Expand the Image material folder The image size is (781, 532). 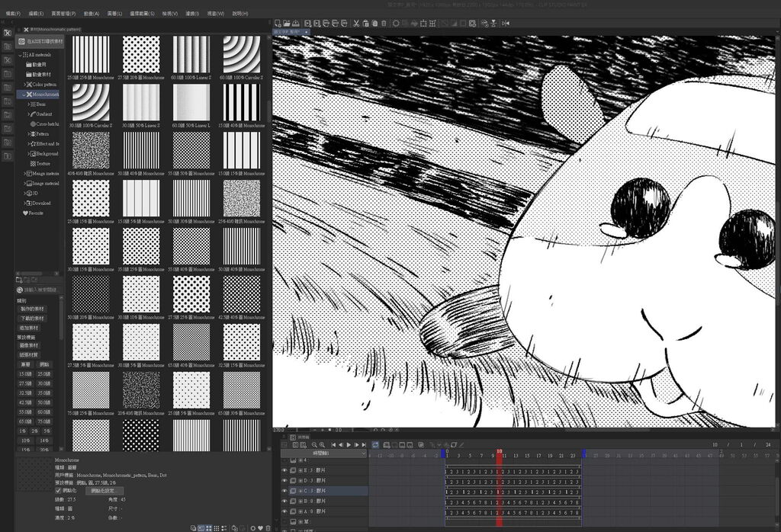[x=24, y=184]
